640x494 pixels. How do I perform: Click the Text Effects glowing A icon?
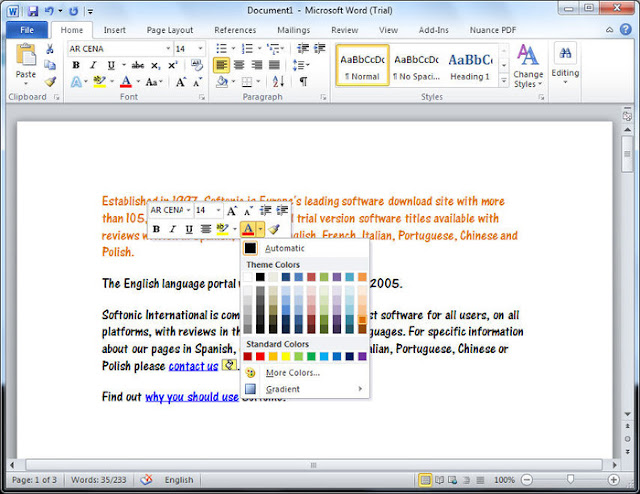(76, 82)
